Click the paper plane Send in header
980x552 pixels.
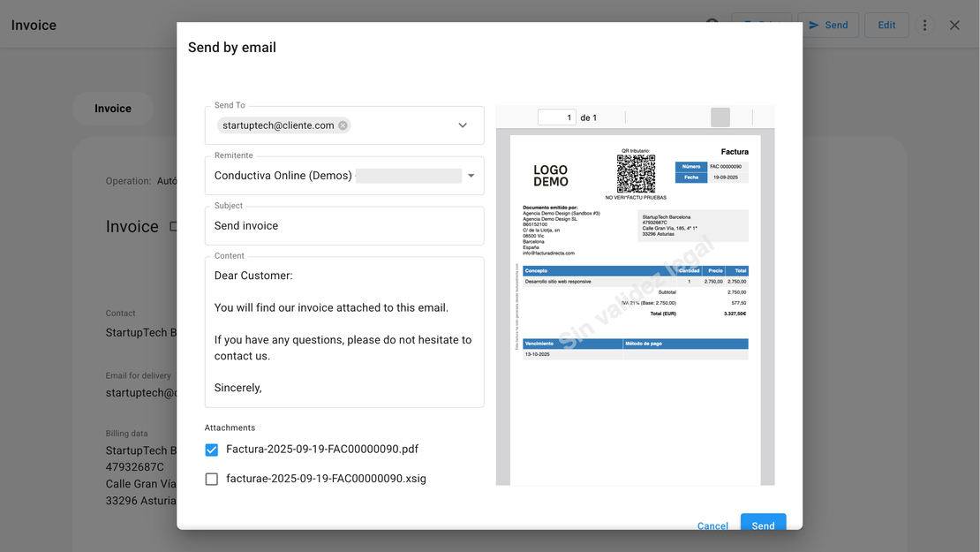828,25
